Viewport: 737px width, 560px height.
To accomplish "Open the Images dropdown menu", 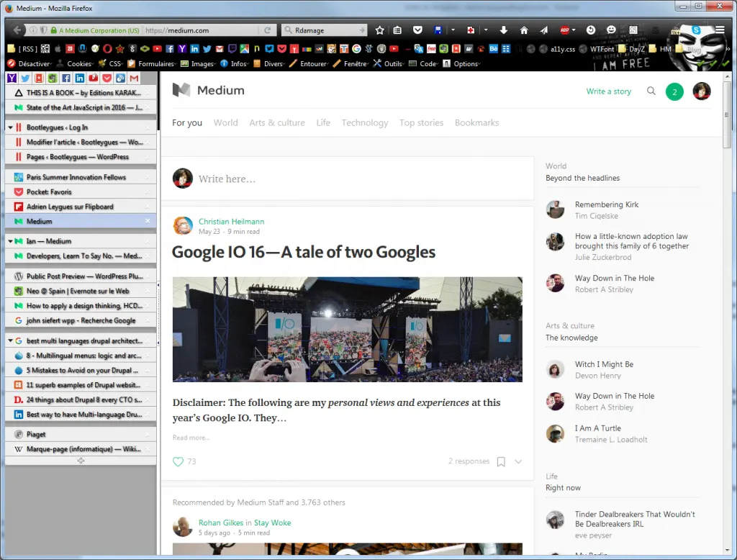I will point(198,63).
